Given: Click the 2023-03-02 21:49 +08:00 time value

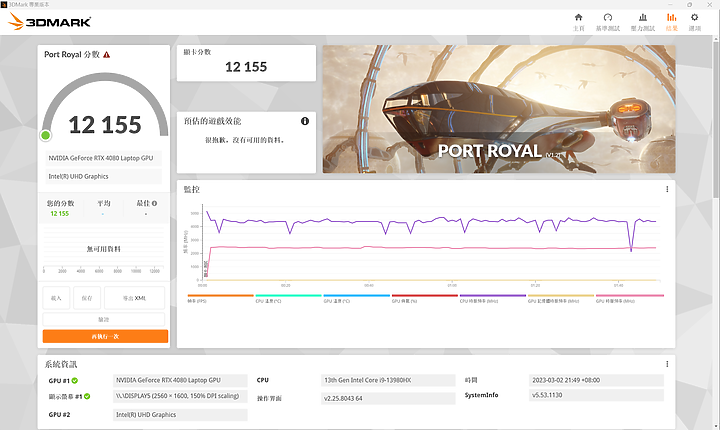Looking at the screenshot, I should 596,380.
